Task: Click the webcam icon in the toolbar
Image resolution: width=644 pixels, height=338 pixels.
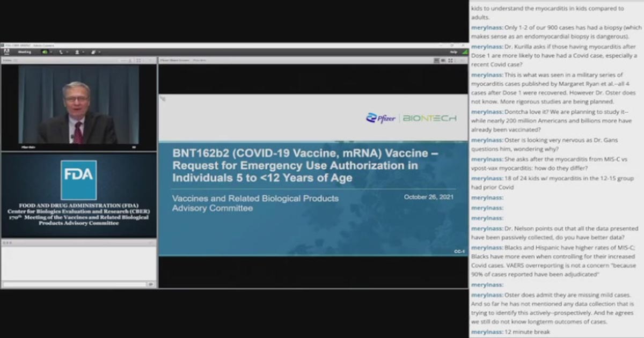Action: [x=77, y=52]
